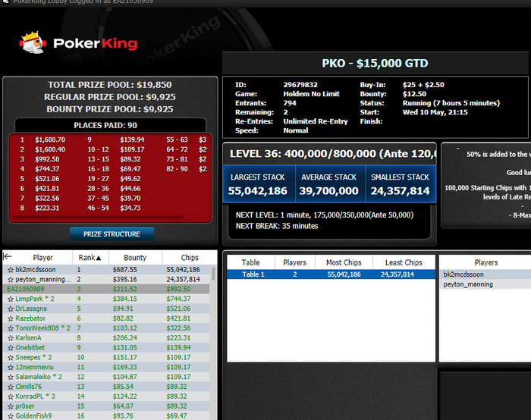
Task: Select player name Onebitbet
Action: click(x=30, y=347)
